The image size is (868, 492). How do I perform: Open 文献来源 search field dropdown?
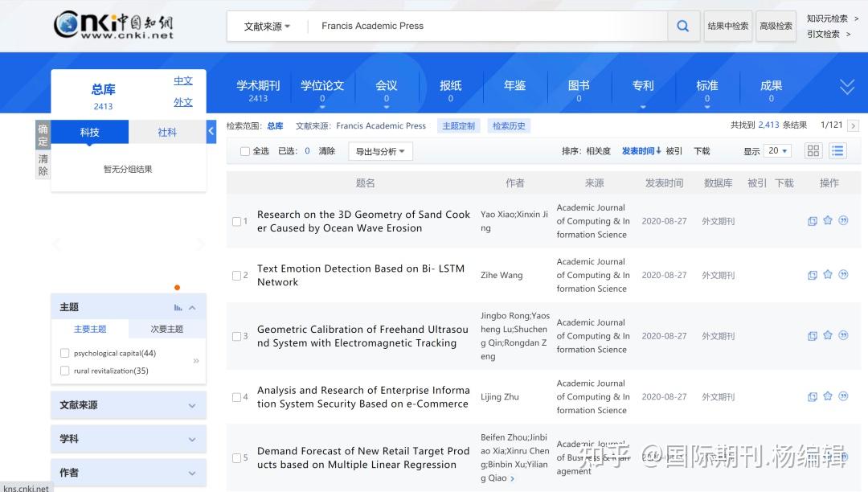[x=267, y=26]
